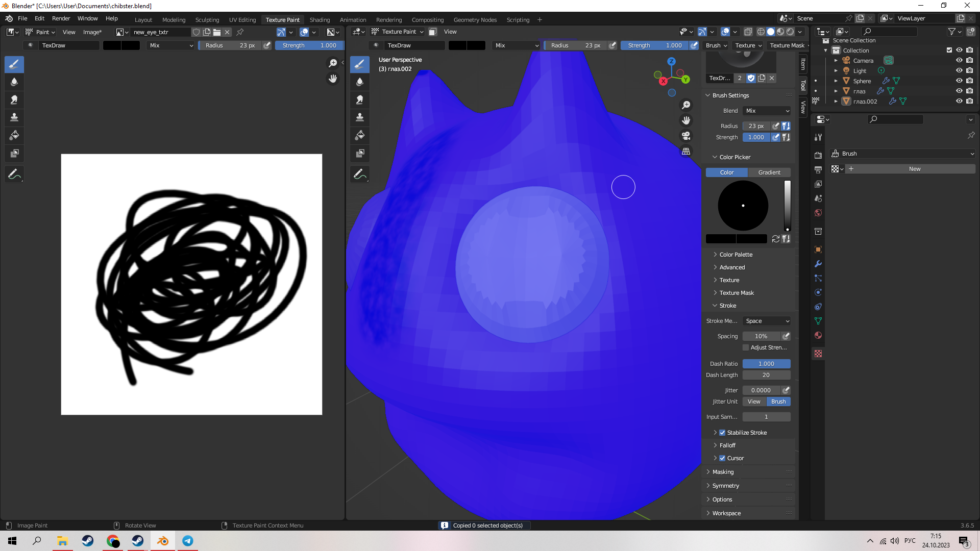
Task: Switch to the Shading workspace tab
Action: pyautogui.click(x=320, y=20)
